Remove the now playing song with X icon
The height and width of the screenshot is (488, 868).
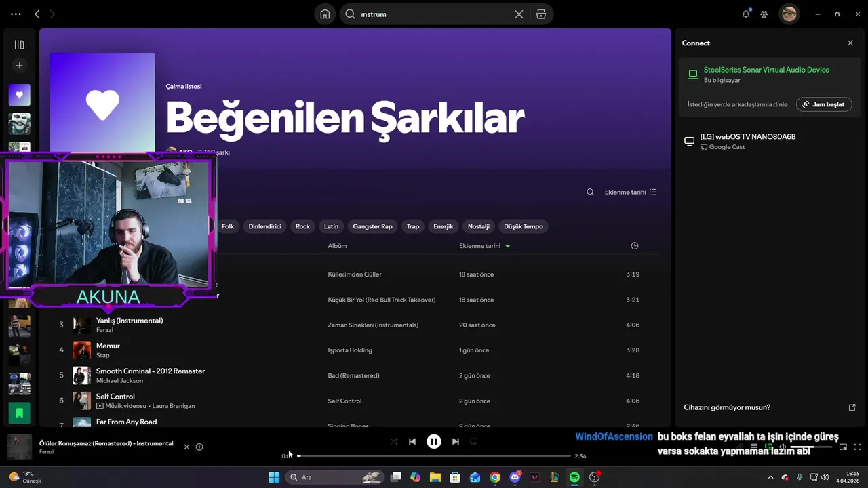pos(186,447)
